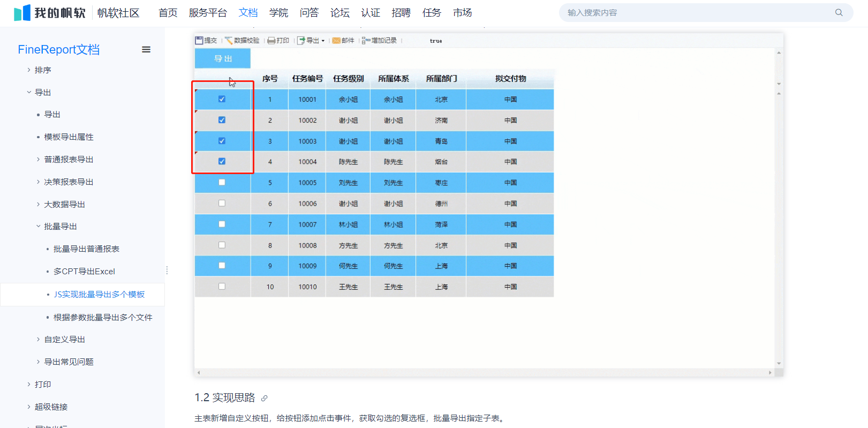This screenshot has width=868, height=428.
Task: Open the 批量导出普通报表 document
Action: point(86,249)
